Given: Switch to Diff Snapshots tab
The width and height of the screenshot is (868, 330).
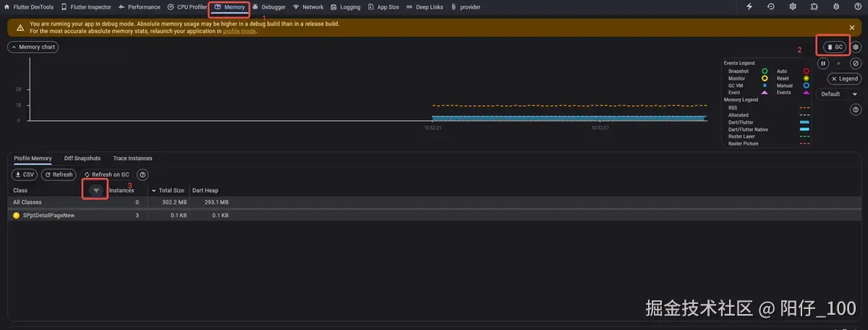Looking at the screenshot, I should point(82,158).
